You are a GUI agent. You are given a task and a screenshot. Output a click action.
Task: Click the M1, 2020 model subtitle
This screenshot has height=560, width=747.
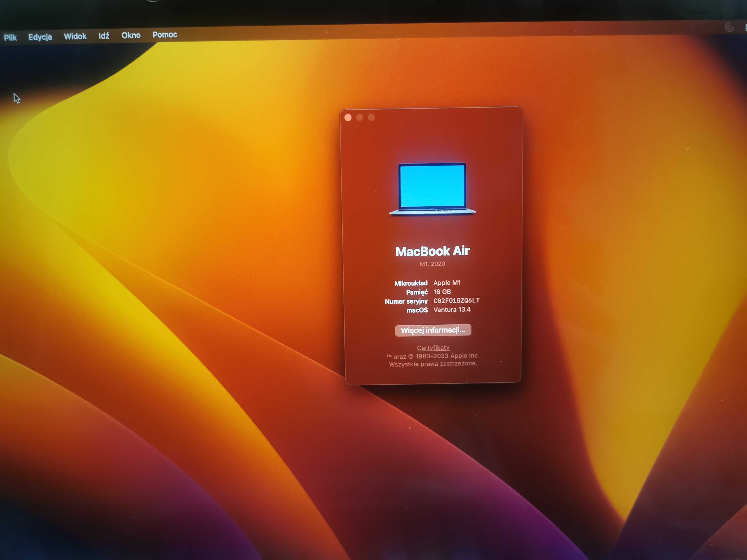click(432, 264)
